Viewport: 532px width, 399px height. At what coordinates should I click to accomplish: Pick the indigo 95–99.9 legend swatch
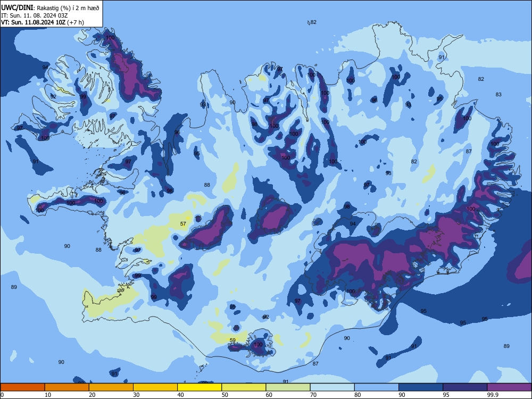(465, 387)
